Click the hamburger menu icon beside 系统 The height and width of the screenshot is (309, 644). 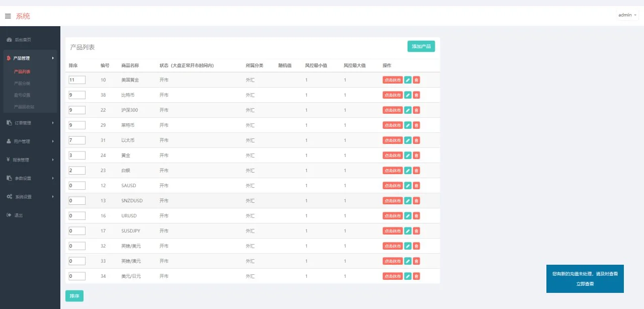click(8, 16)
